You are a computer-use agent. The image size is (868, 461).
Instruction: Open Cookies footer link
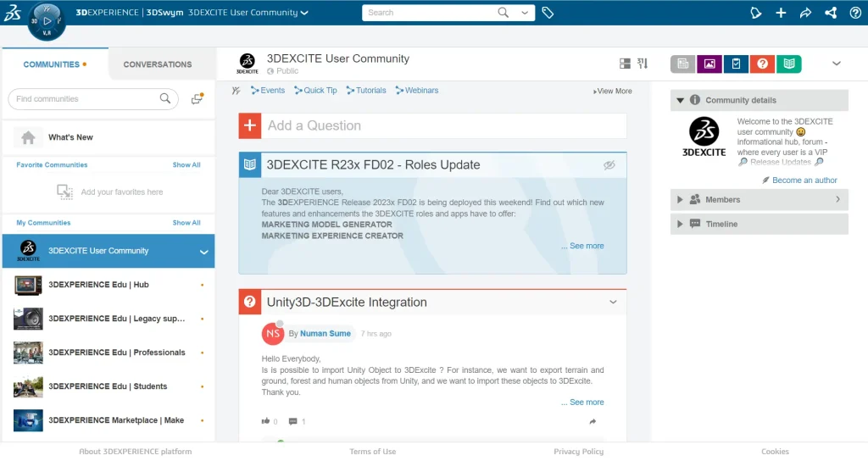775,452
